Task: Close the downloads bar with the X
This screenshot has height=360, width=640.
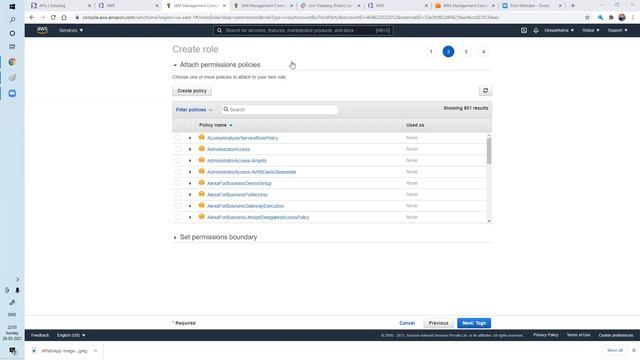Action: click(633, 350)
